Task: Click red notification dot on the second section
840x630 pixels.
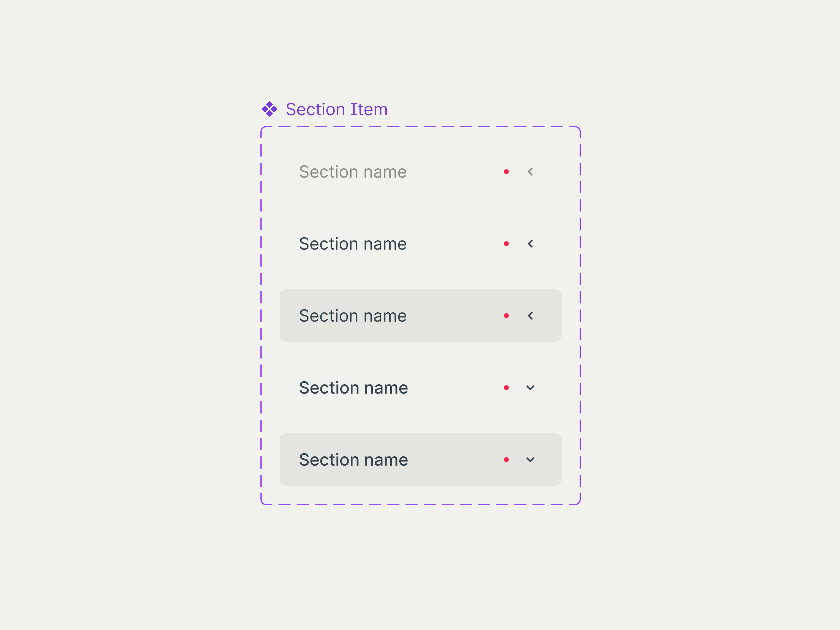Action: (506, 243)
